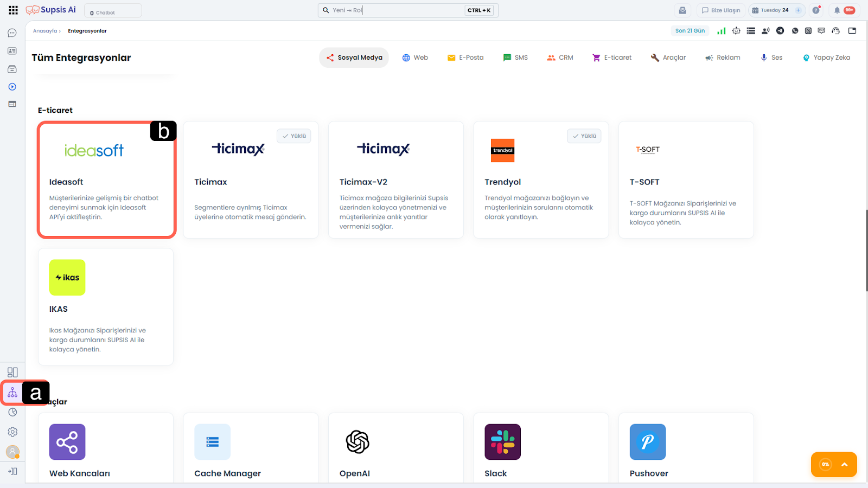Click the Telegram icon in the toolbar
This screenshot has width=868, height=488.
780,31
